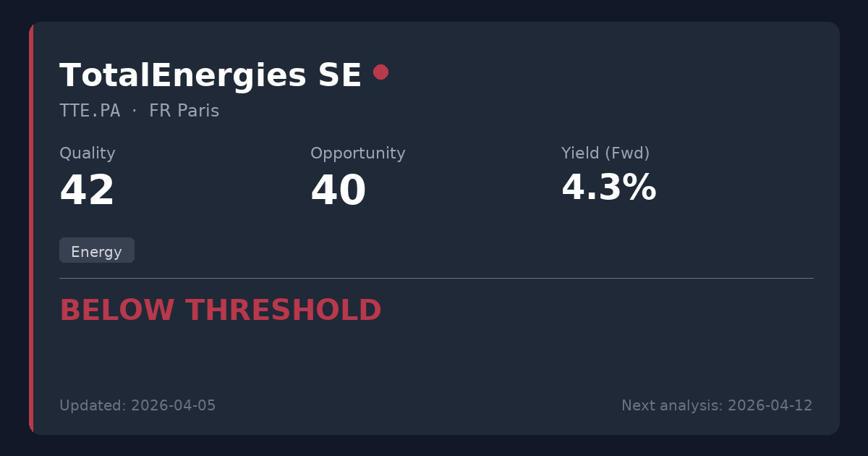Open the TotalEnergies SE company title

[x=210, y=75]
